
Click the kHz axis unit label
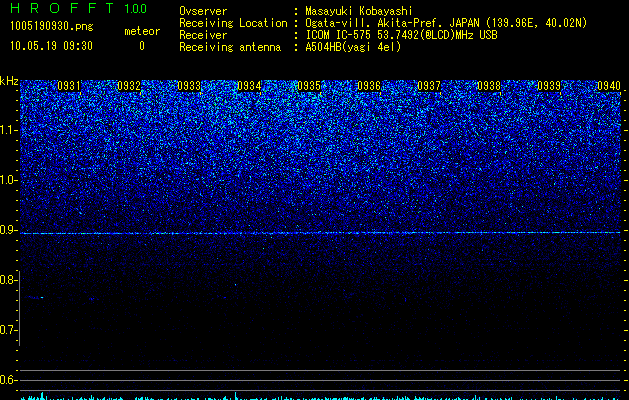click(9, 81)
